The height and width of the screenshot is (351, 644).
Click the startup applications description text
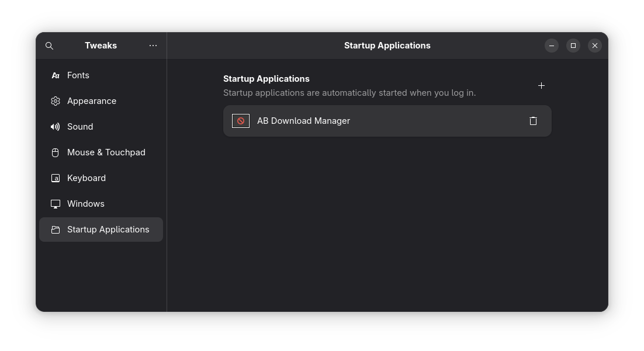click(349, 93)
